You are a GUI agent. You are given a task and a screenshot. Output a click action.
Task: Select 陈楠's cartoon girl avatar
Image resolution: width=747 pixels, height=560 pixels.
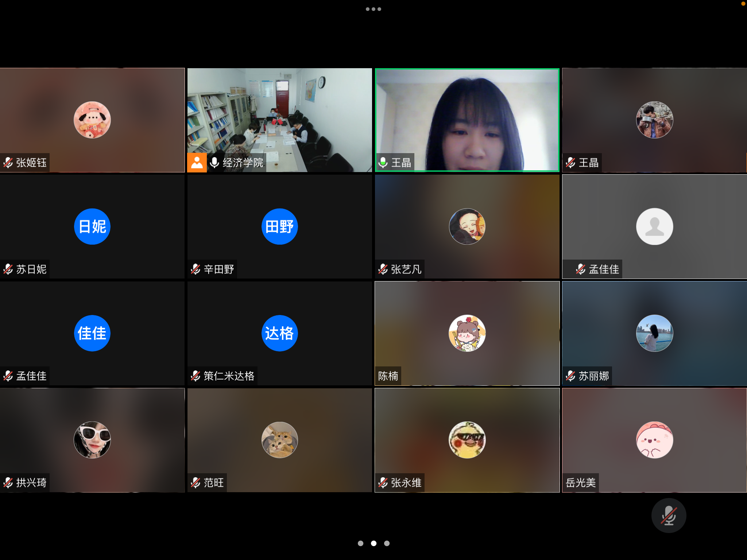coord(467,333)
